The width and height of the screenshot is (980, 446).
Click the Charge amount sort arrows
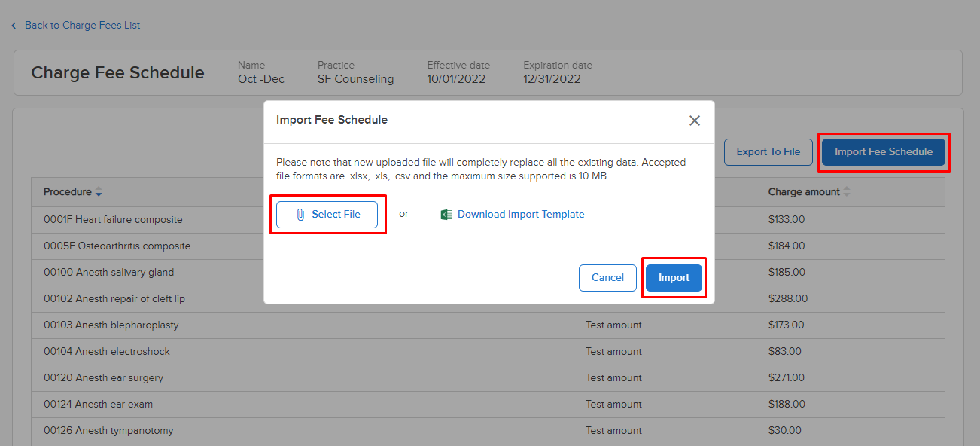(847, 192)
